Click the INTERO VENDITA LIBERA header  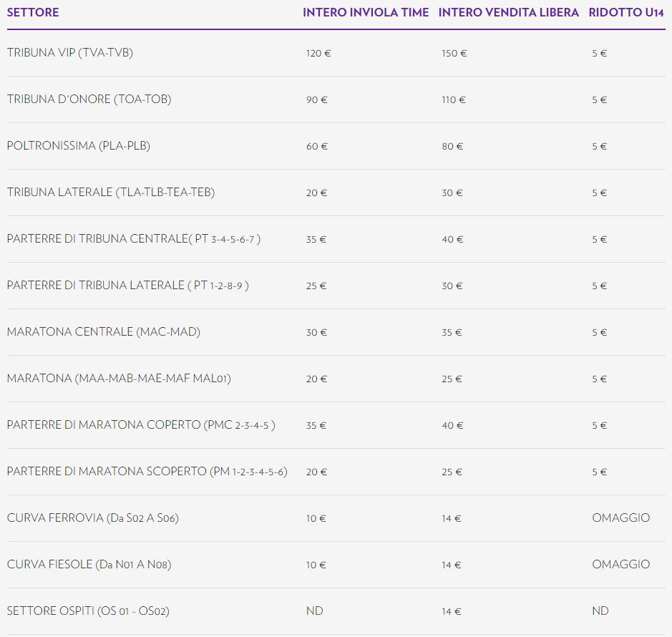[508, 13]
